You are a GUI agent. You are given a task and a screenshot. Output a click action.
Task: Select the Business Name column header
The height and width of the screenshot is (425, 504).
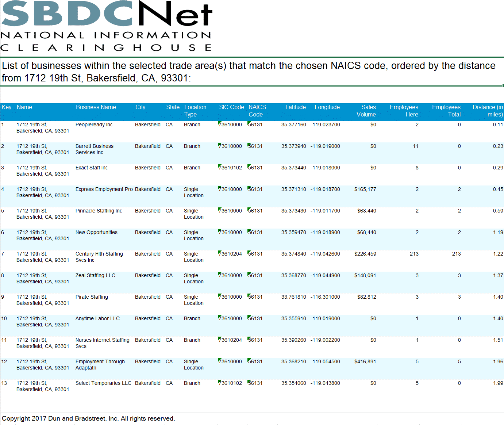click(x=96, y=107)
